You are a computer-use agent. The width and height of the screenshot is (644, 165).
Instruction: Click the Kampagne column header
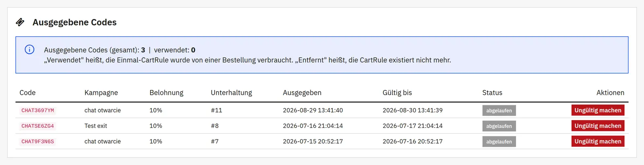101,93
